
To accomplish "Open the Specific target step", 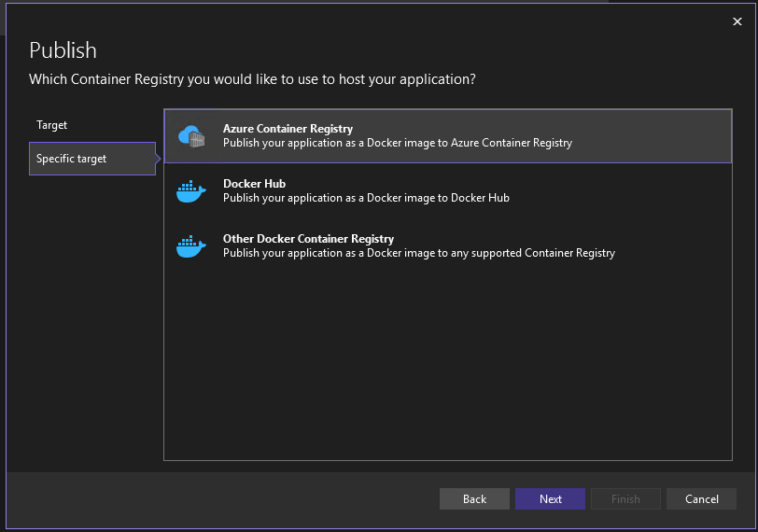I will point(92,159).
